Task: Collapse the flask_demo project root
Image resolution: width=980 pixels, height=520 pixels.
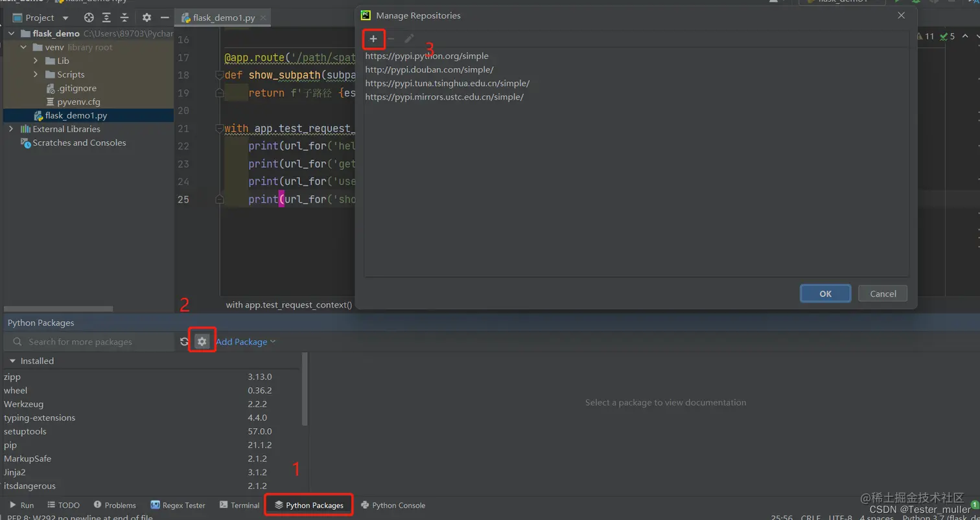Action: (12, 34)
